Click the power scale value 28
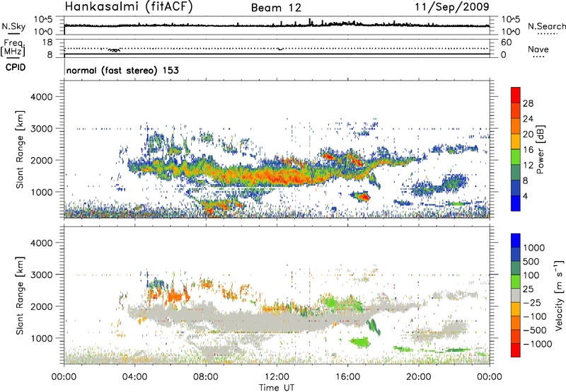This screenshot has height=392, width=566. 528,103
